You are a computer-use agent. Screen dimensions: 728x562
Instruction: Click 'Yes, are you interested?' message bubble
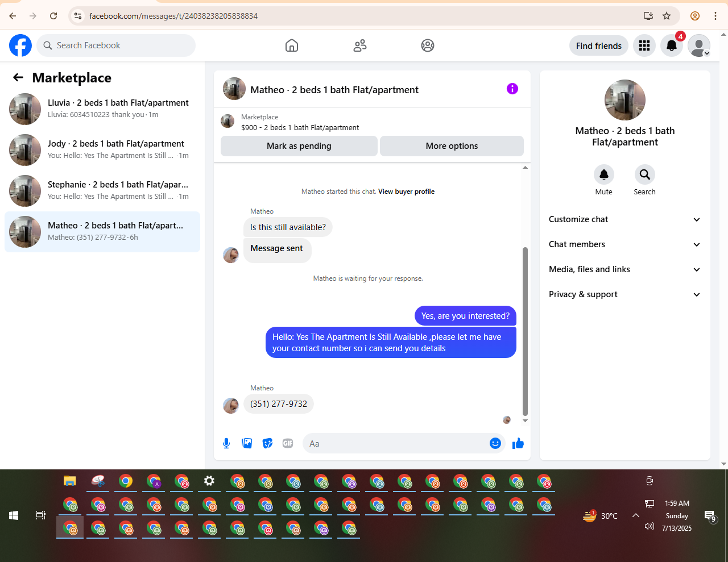pyautogui.click(x=465, y=316)
